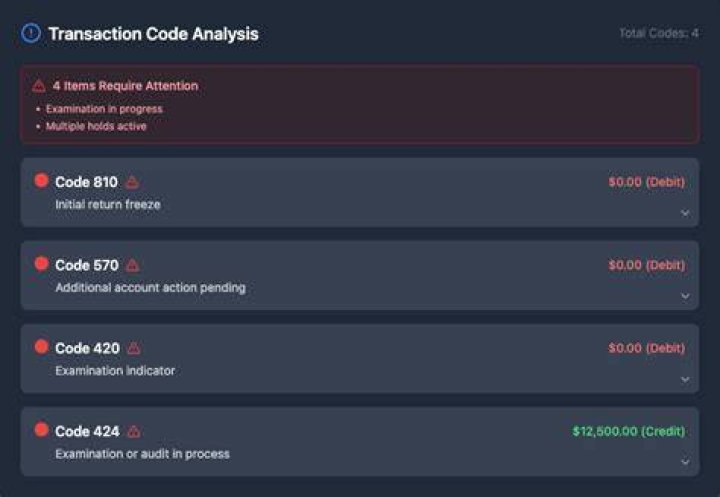Open the Multiple holds active alert item

click(96, 126)
